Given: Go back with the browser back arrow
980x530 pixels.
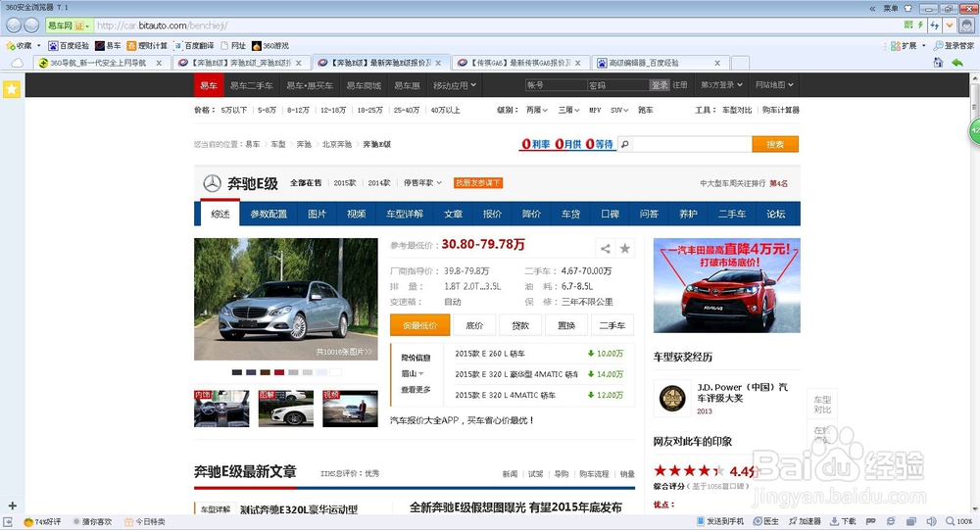Looking at the screenshot, I should click(x=14, y=25).
